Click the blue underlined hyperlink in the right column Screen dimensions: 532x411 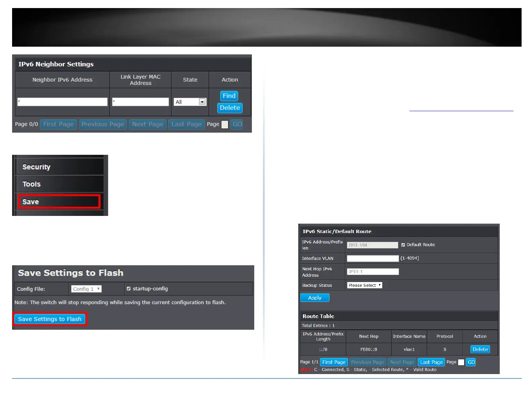461,110
